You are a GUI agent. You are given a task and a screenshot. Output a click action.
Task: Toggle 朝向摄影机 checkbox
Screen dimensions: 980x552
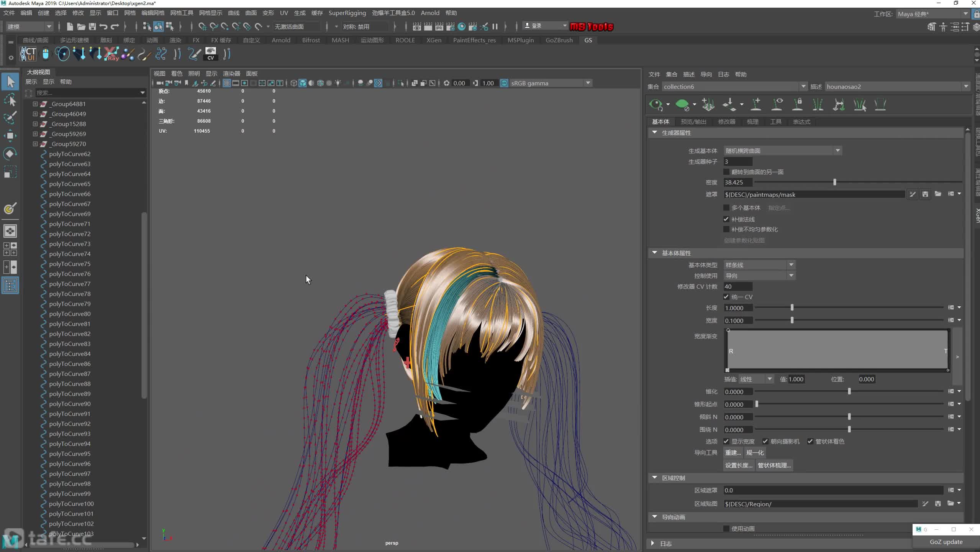[765, 441]
